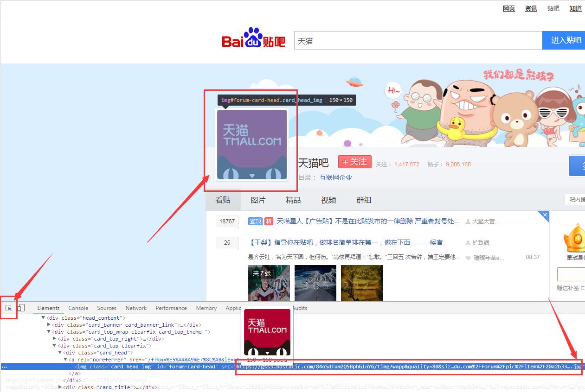Click the + 关注 follow button

(x=355, y=162)
